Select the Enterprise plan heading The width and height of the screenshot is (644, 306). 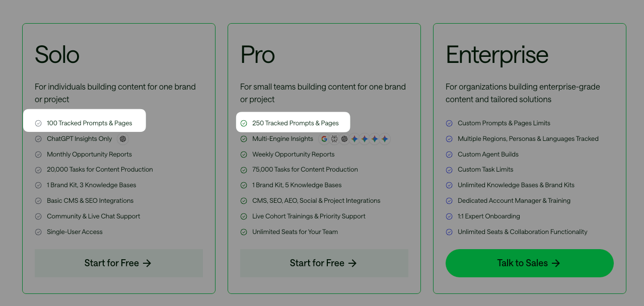[x=497, y=55]
